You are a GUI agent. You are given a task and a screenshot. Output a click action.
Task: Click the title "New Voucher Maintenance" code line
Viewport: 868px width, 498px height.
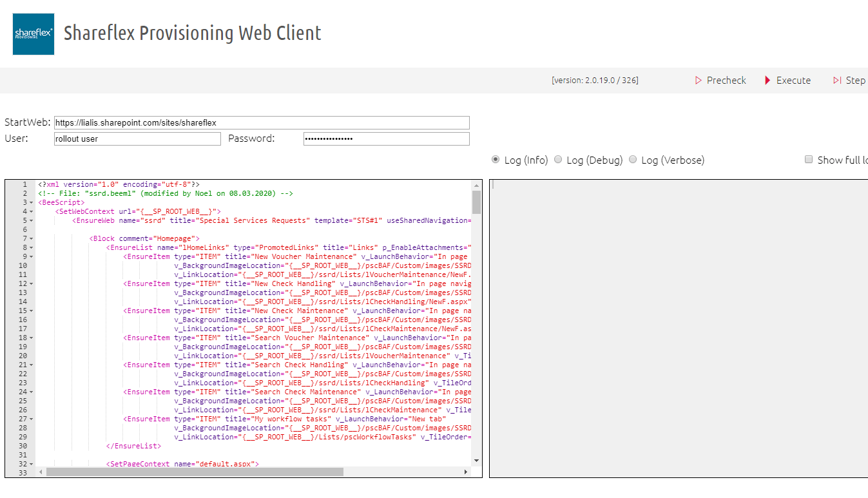pos(297,256)
